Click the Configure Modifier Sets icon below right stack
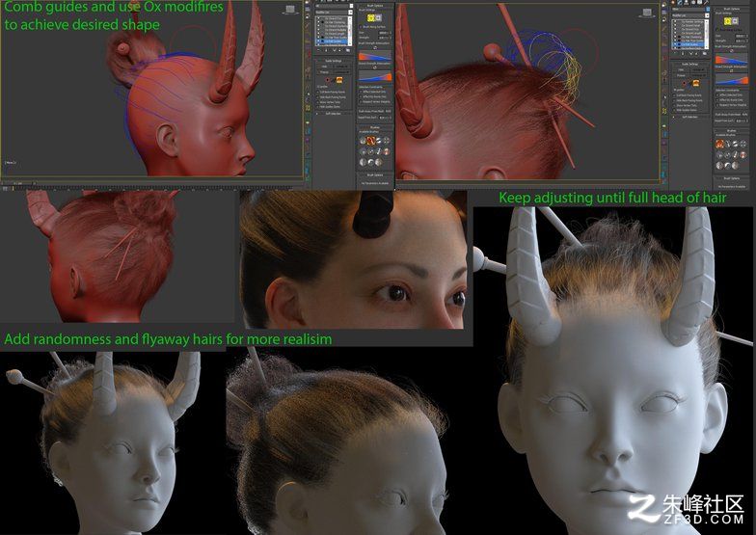This screenshot has width=756, height=535. point(704,54)
